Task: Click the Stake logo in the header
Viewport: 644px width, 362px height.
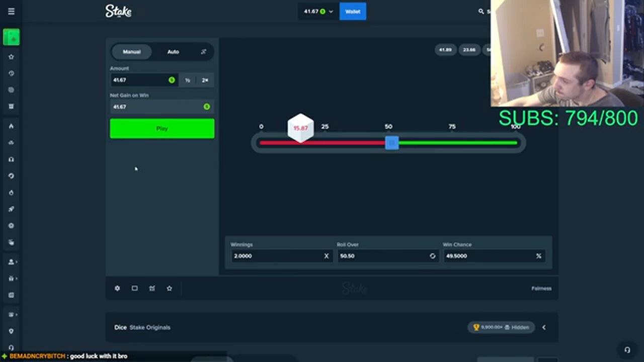Action: (118, 11)
